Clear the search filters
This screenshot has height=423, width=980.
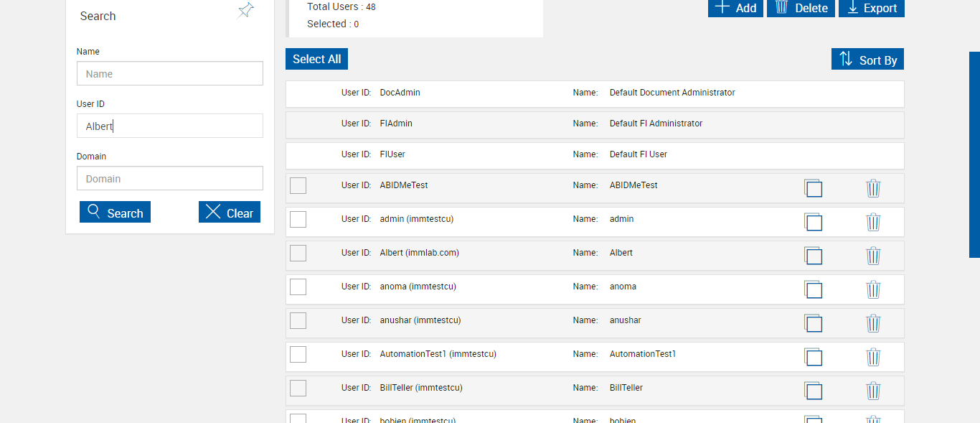[x=230, y=213]
